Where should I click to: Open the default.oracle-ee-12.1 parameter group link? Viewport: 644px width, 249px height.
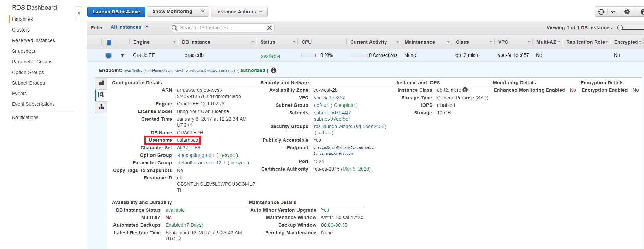pyautogui.click(x=202, y=163)
